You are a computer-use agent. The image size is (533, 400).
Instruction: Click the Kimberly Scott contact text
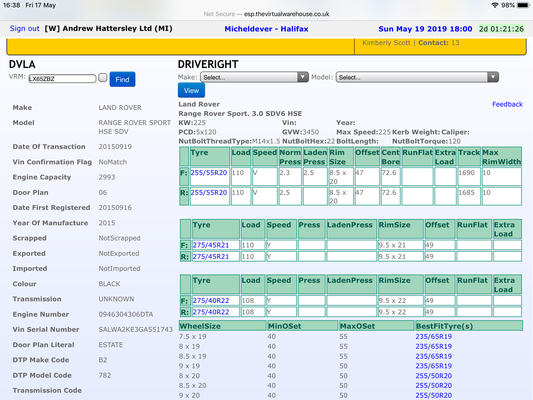(x=386, y=43)
